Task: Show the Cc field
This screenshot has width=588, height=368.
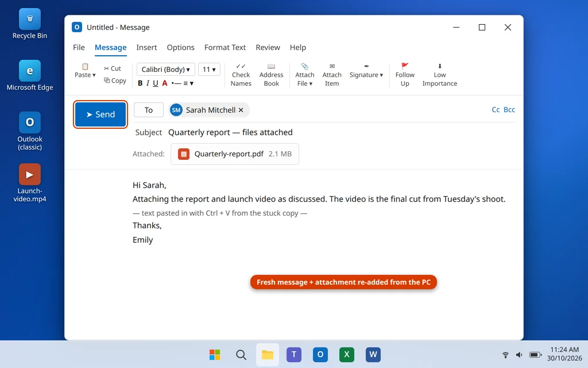Action: tap(496, 110)
